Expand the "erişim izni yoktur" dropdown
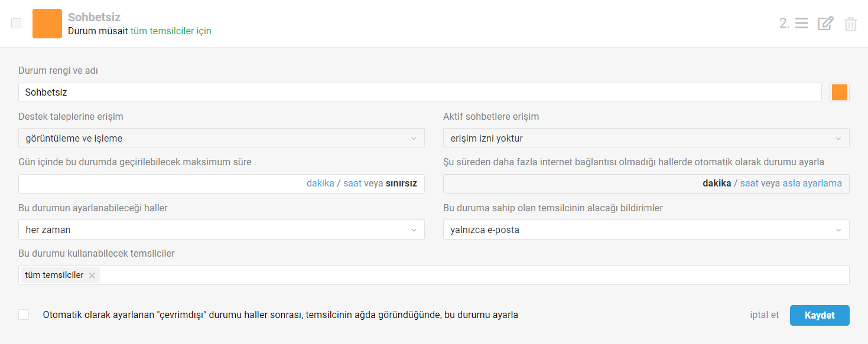The height and width of the screenshot is (344, 868). click(646, 139)
